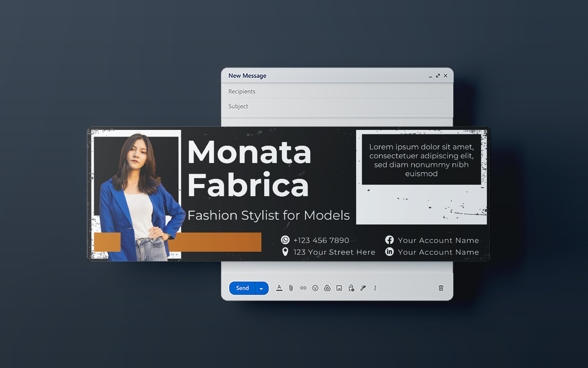The width and height of the screenshot is (588, 368).
Task: Insert signature with pen icon
Action: (x=363, y=288)
